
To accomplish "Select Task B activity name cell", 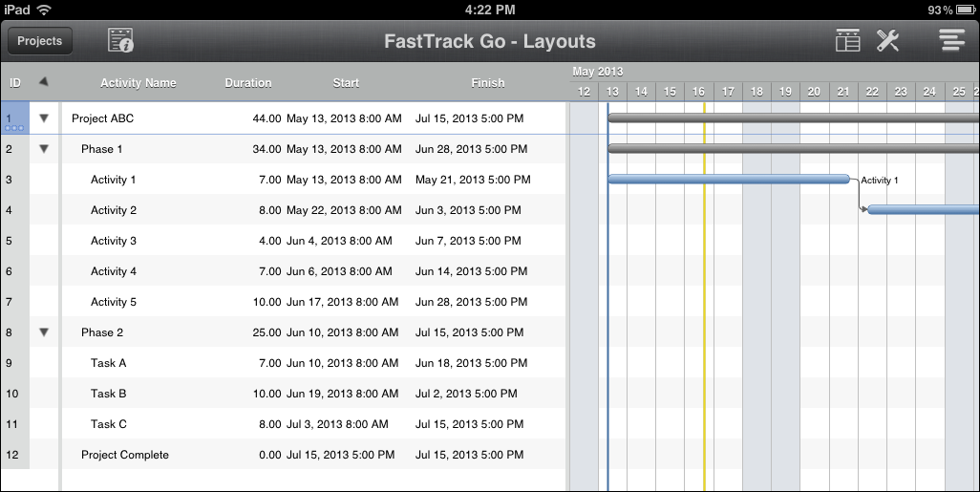I will point(109,394).
